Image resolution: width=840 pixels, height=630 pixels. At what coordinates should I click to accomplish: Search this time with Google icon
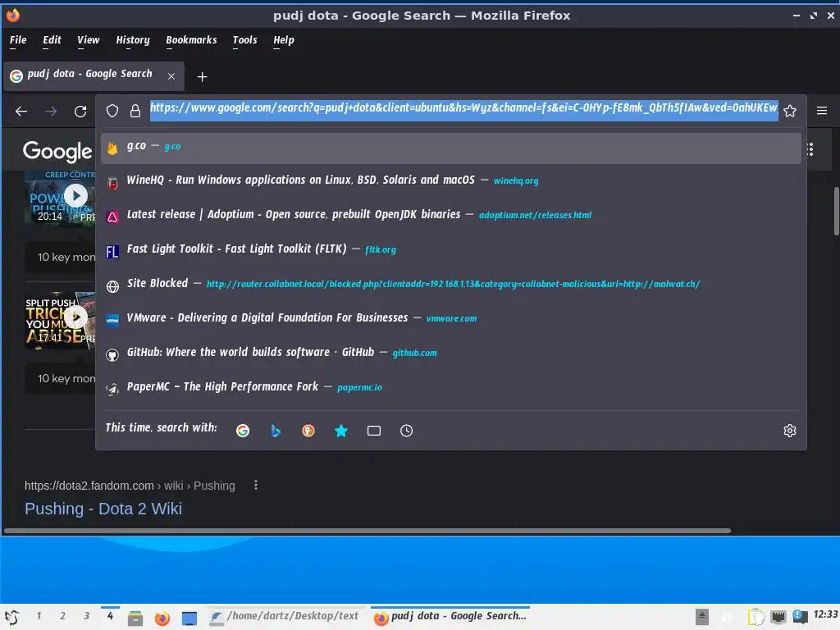[x=243, y=430]
